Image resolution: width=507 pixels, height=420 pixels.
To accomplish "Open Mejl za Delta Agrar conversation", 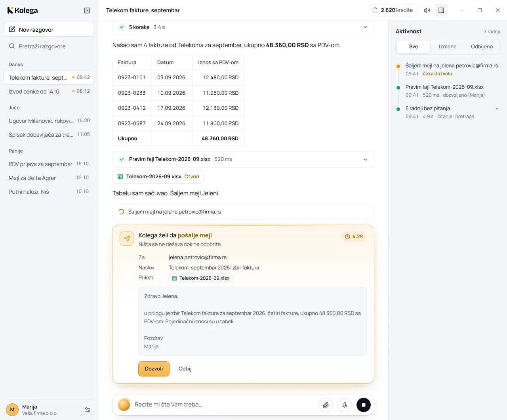I will [49, 178].
